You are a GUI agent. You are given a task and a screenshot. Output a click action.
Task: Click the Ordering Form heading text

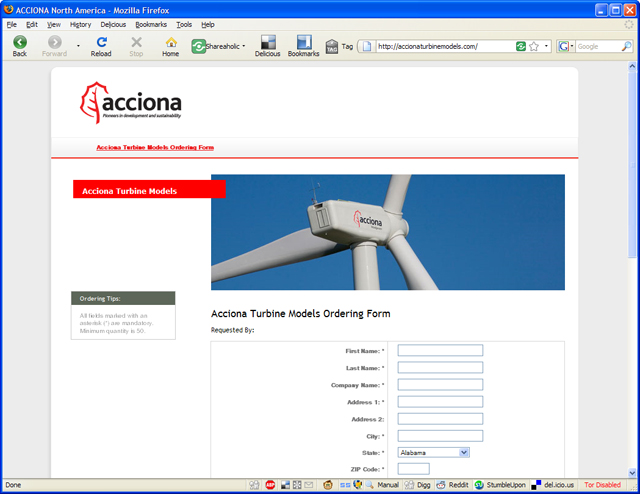click(x=300, y=314)
